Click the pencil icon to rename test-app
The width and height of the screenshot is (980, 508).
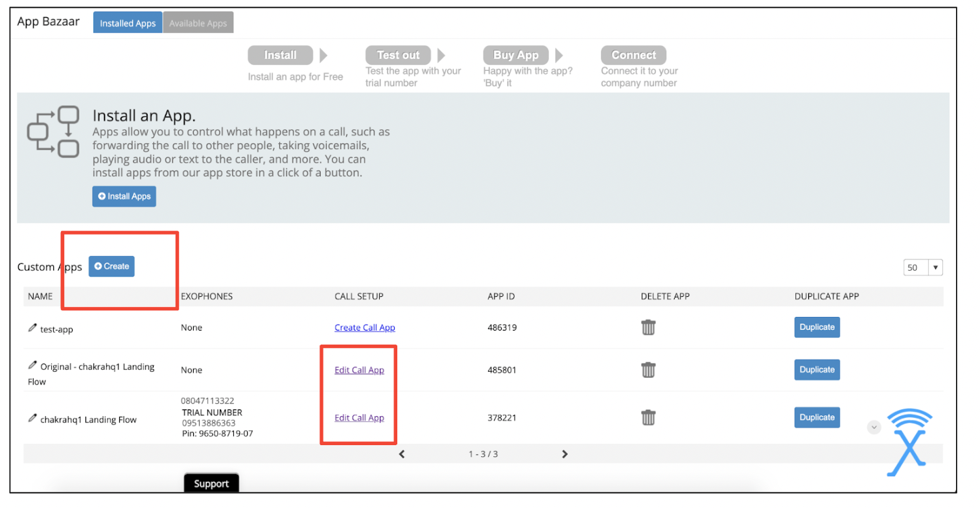32,329
